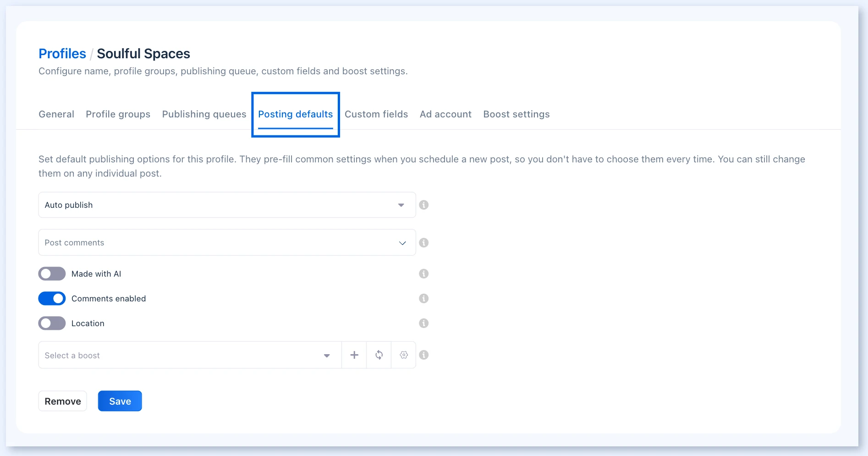Click the plus icon to add a boost
The width and height of the screenshot is (868, 456).
point(354,355)
